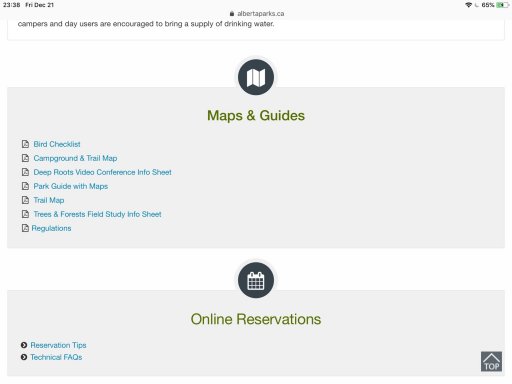Viewport: 512px width, 384px height.
Task: Tap the Wi-Fi status icon
Action: pyautogui.click(x=468, y=5)
